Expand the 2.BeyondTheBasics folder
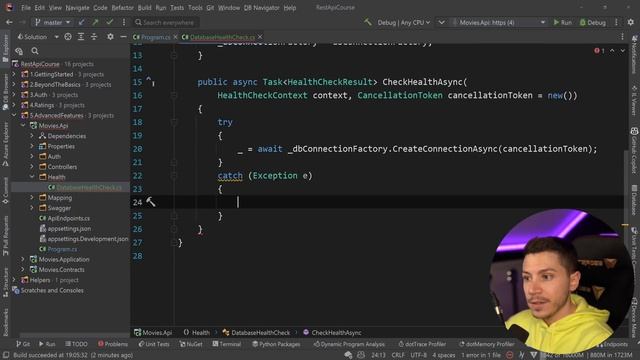Viewport: 640px width, 360px height. coord(14,84)
